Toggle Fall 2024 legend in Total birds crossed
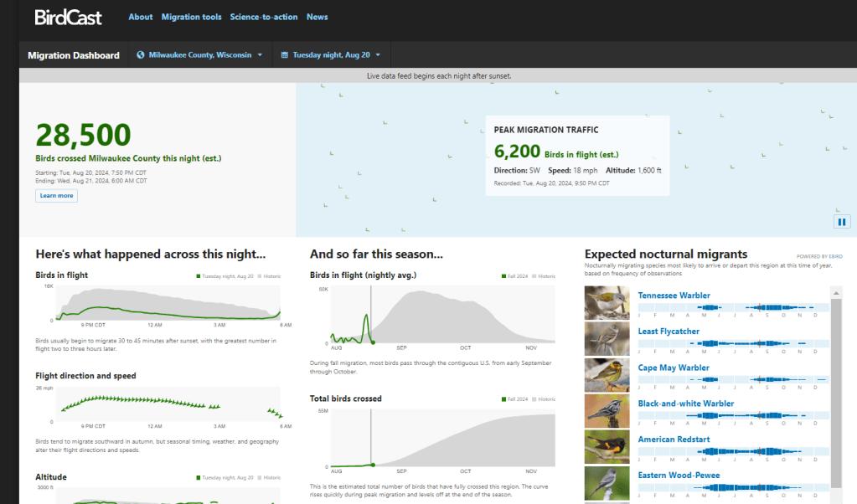Screen dimensions: 857x504 pyautogui.click(x=515, y=399)
